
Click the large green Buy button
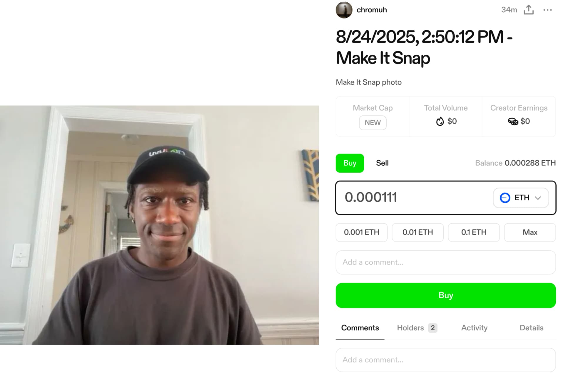(x=446, y=295)
